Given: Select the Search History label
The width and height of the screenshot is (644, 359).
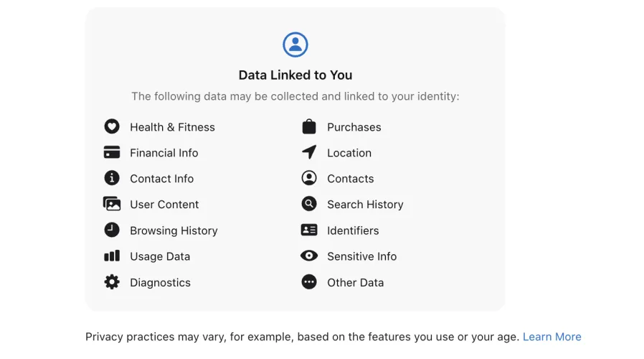Looking at the screenshot, I should (365, 205).
